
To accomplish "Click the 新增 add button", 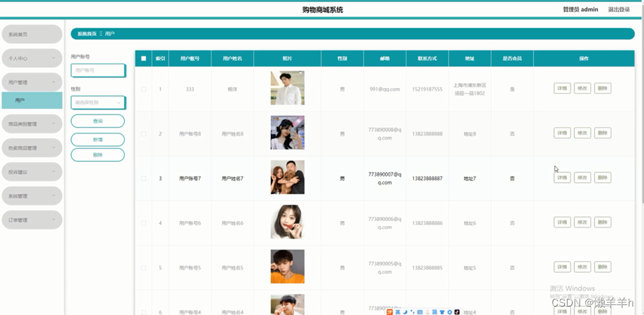I will point(98,140).
